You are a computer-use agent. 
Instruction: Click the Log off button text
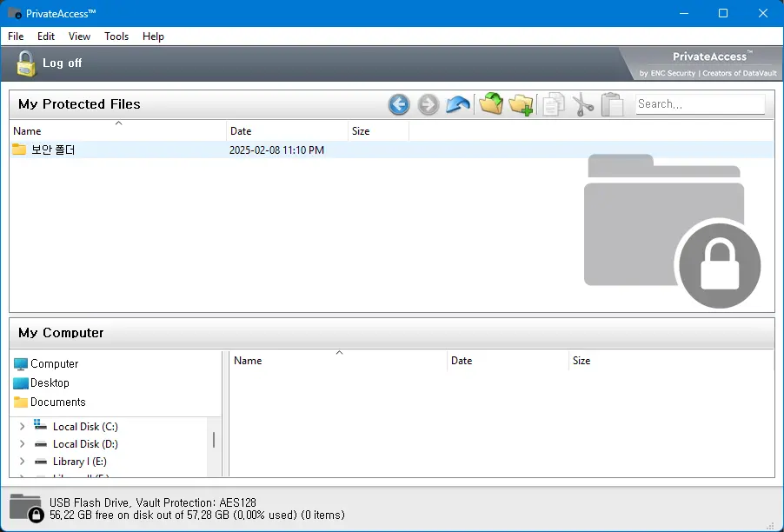point(62,63)
